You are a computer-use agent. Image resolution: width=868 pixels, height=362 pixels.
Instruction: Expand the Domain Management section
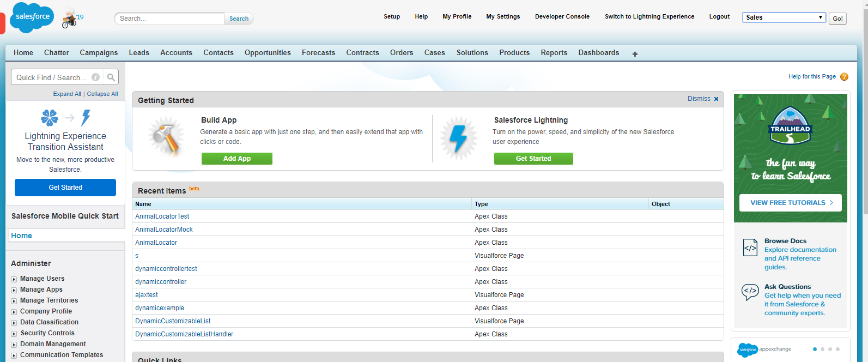pyautogui.click(x=14, y=345)
